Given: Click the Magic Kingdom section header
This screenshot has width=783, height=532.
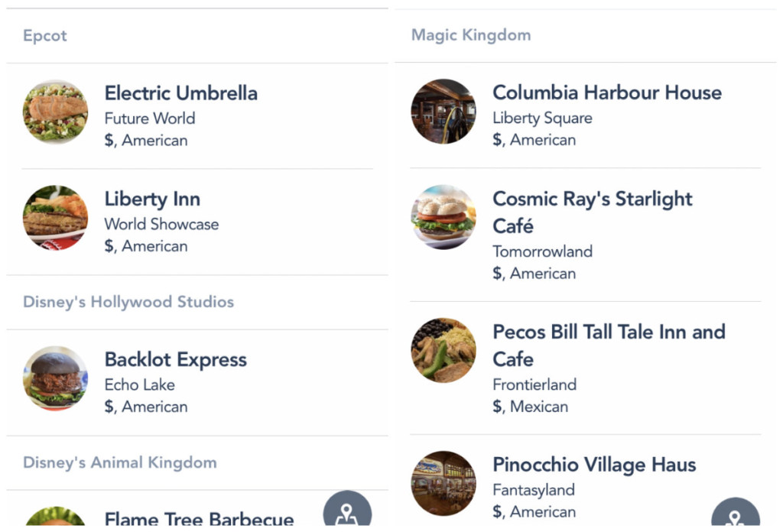Looking at the screenshot, I should click(x=471, y=35).
